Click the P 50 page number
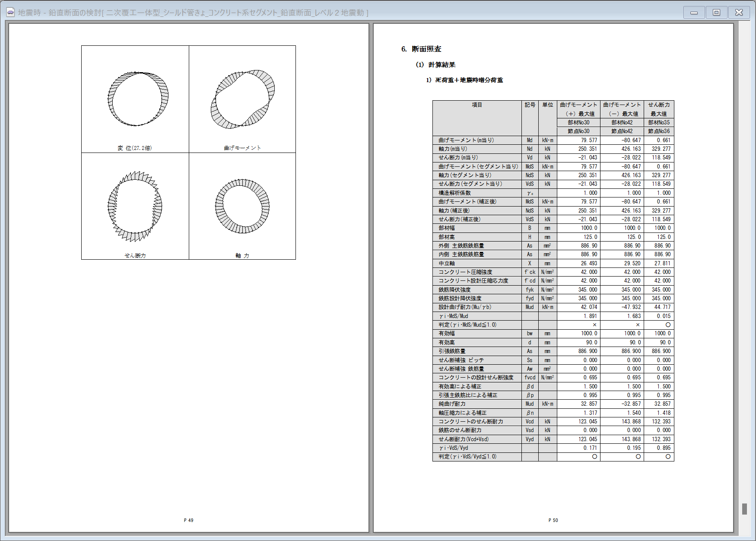The height and width of the screenshot is (541, 756). pos(553,520)
